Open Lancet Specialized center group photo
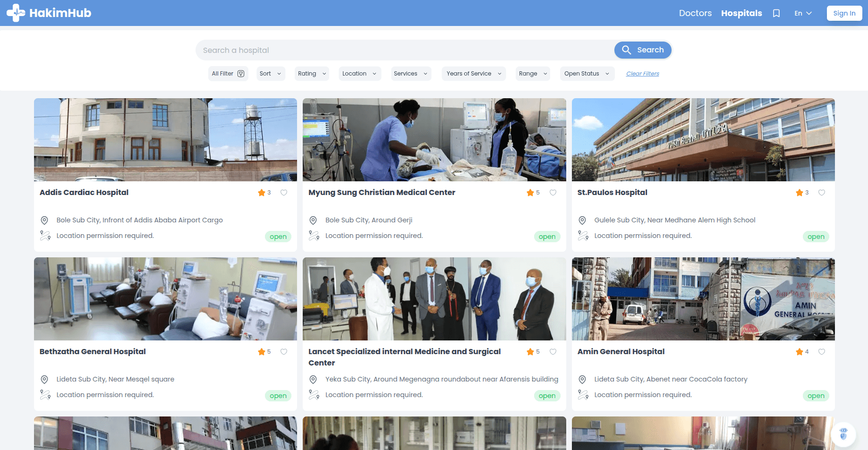Viewport: 868px width, 450px height. tap(434, 299)
